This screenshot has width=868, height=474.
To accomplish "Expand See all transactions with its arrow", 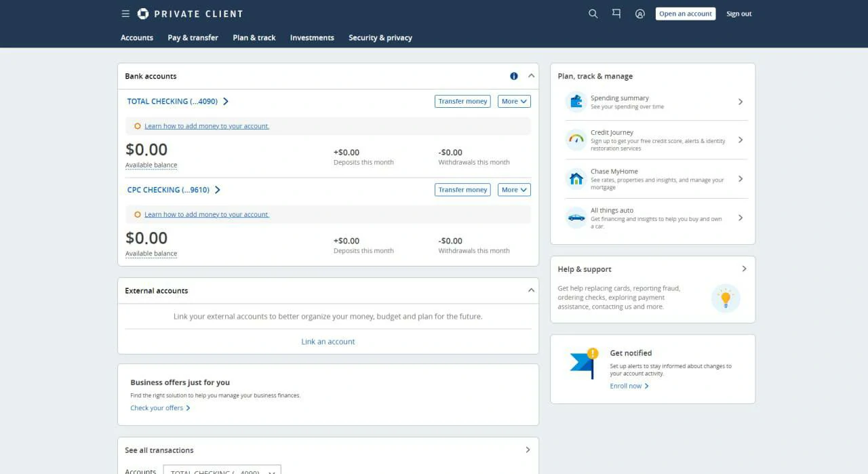I will pos(528,450).
